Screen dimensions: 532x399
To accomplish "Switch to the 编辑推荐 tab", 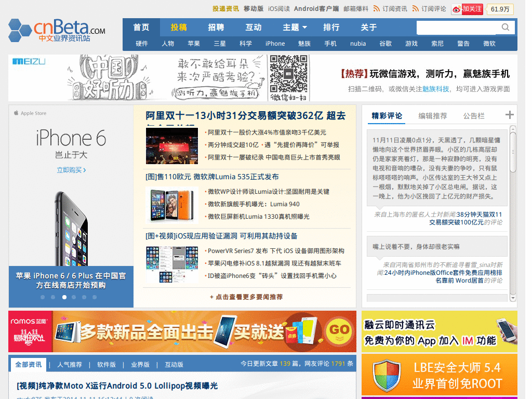I will coord(433,116).
